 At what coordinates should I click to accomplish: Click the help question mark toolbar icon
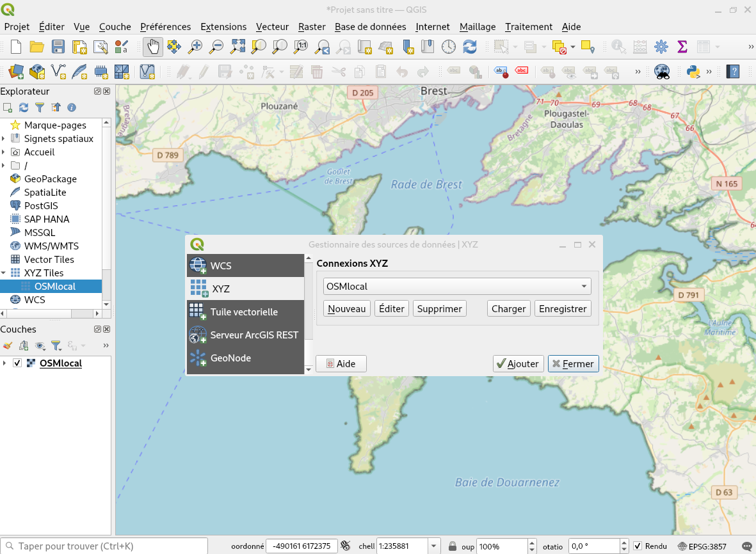tap(733, 72)
